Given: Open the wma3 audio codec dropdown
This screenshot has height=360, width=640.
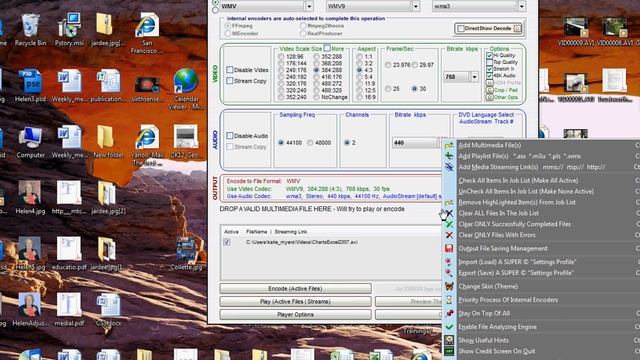Looking at the screenshot, I should [521, 6].
